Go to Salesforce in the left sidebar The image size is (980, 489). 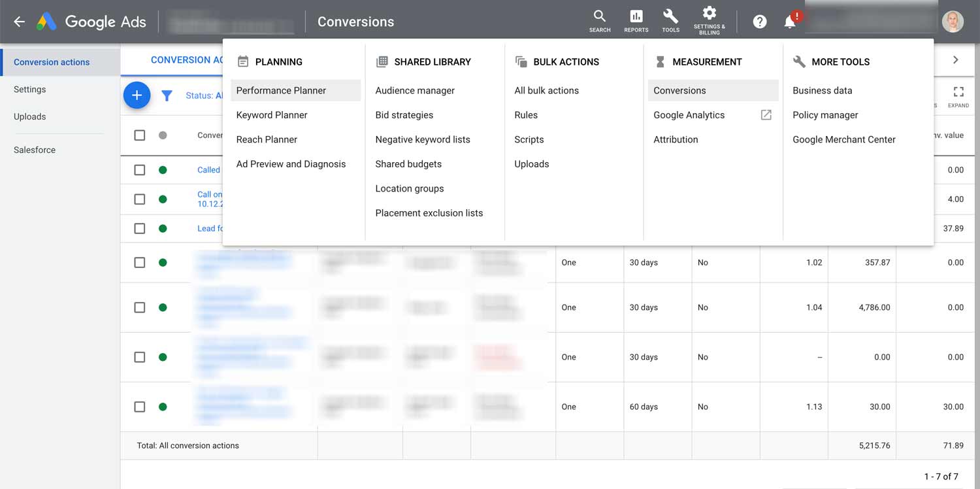(34, 149)
